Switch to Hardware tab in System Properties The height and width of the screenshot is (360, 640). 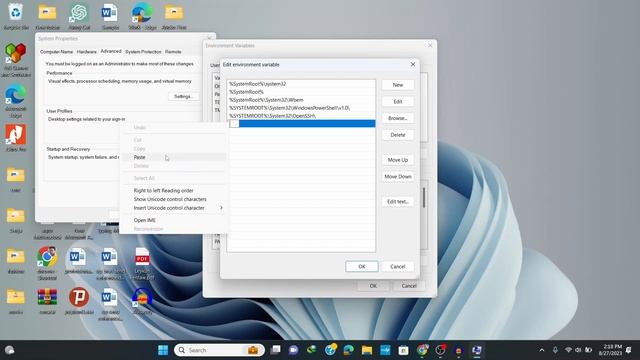(87, 52)
